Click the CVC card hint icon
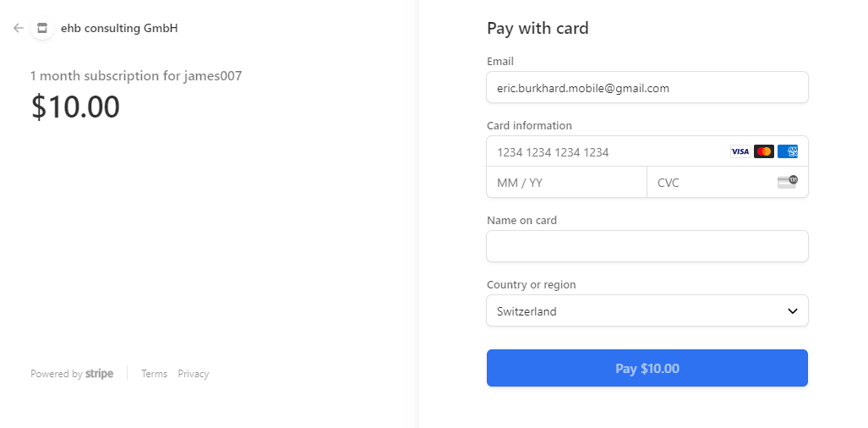Screen dimensions: 868x428 point(787,182)
